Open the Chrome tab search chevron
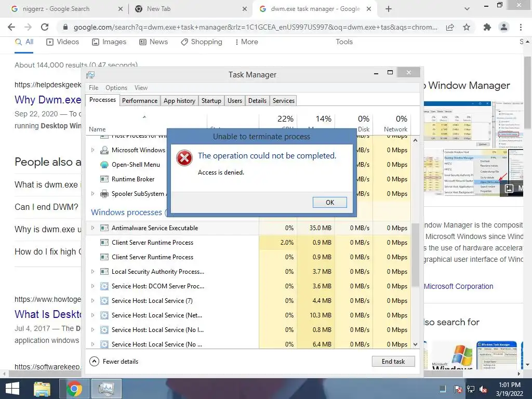The height and width of the screenshot is (399, 532). [467, 9]
